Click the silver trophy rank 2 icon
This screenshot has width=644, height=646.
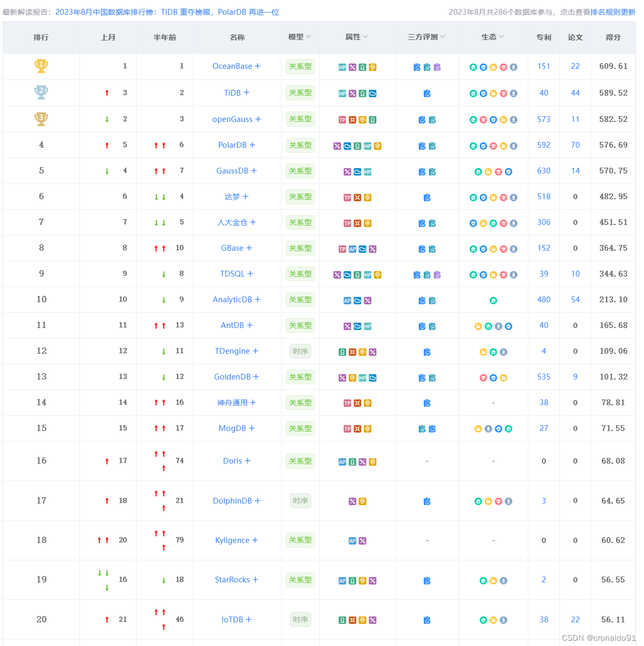pos(41,92)
